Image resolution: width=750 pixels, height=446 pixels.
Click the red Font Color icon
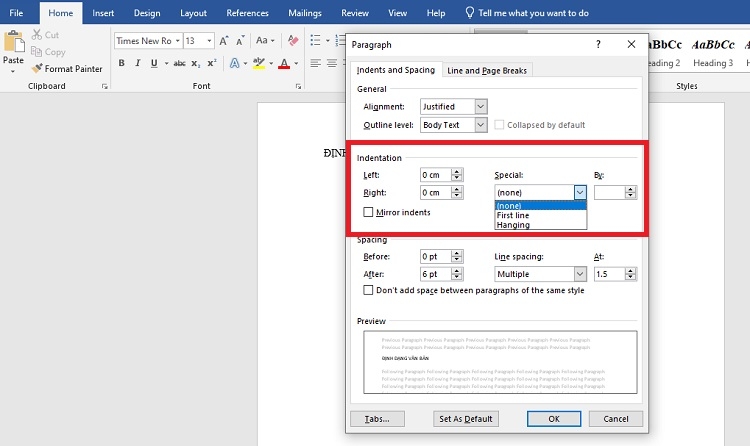click(x=284, y=63)
